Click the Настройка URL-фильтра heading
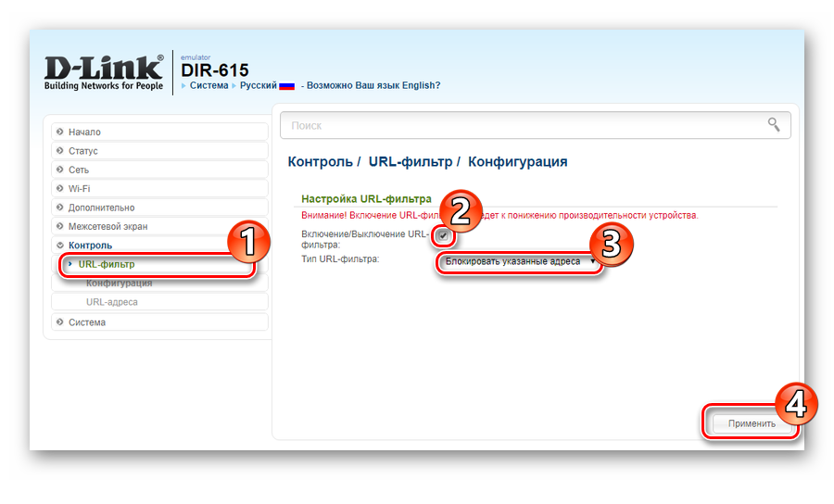The width and height of the screenshot is (834, 504). tap(366, 199)
